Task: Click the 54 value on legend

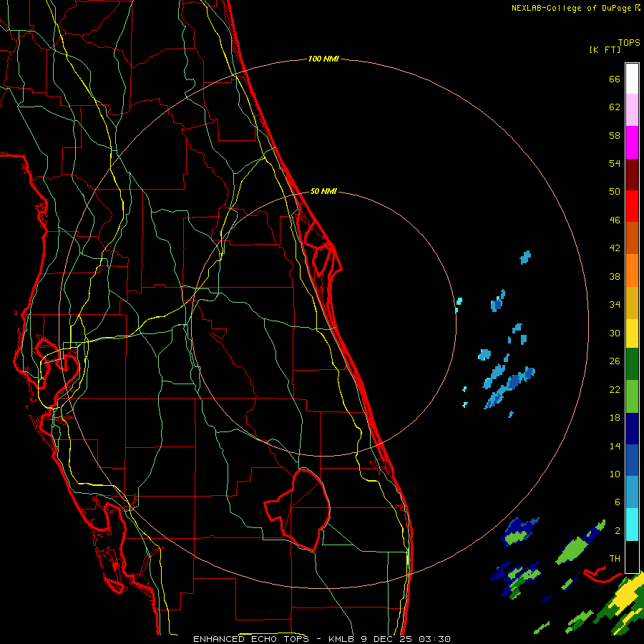Action: click(615, 163)
